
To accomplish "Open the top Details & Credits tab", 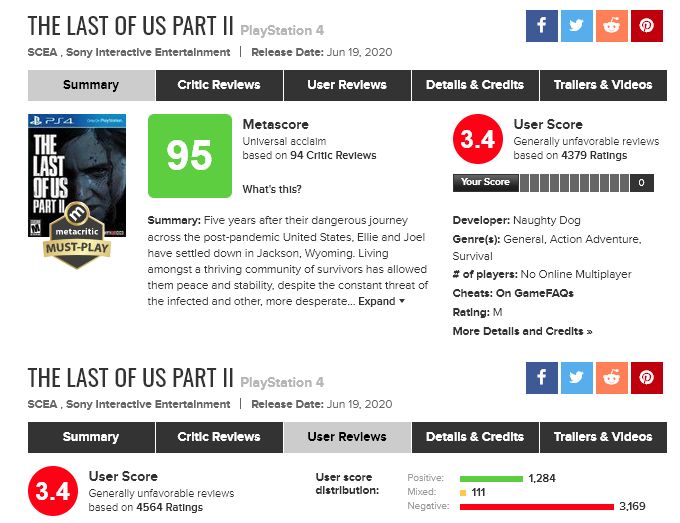I will pyautogui.click(x=475, y=85).
